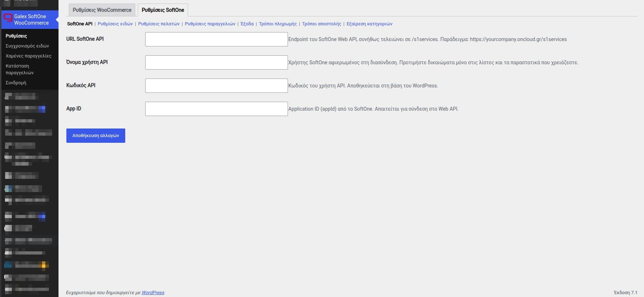The height and width of the screenshot is (297, 644).
Task: Click the 'Application ID (appId)' description text
Action: tap(373, 109)
